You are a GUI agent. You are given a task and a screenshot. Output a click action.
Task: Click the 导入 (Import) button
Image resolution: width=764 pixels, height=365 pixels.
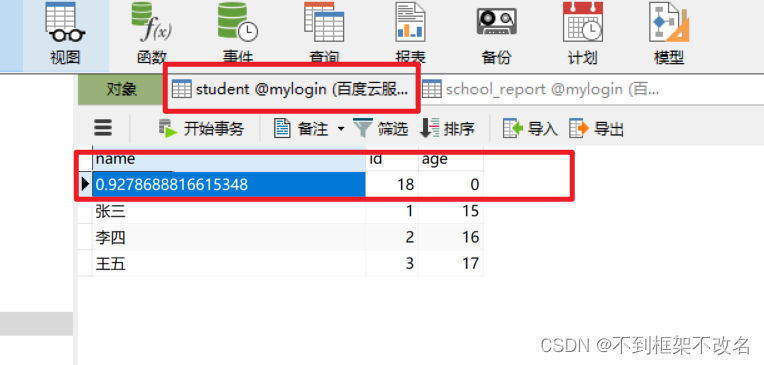click(x=530, y=129)
